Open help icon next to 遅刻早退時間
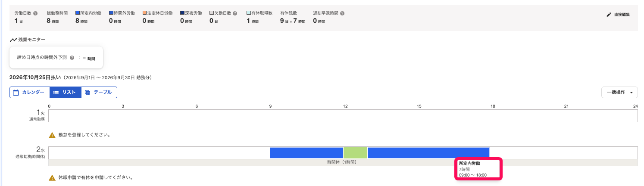 (x=342, y=13)
